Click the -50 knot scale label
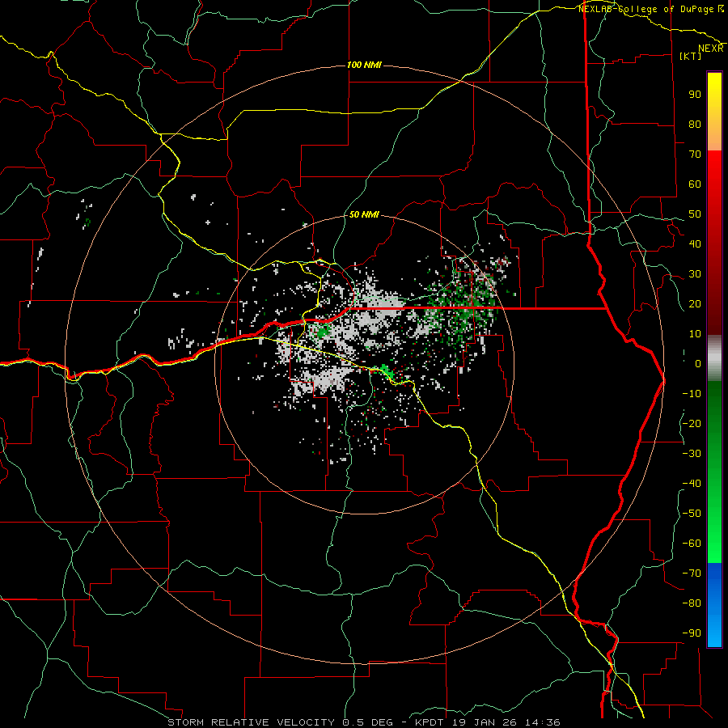This screenshot has width=728, height=728. pyautogui.click(x=692, y=514)
